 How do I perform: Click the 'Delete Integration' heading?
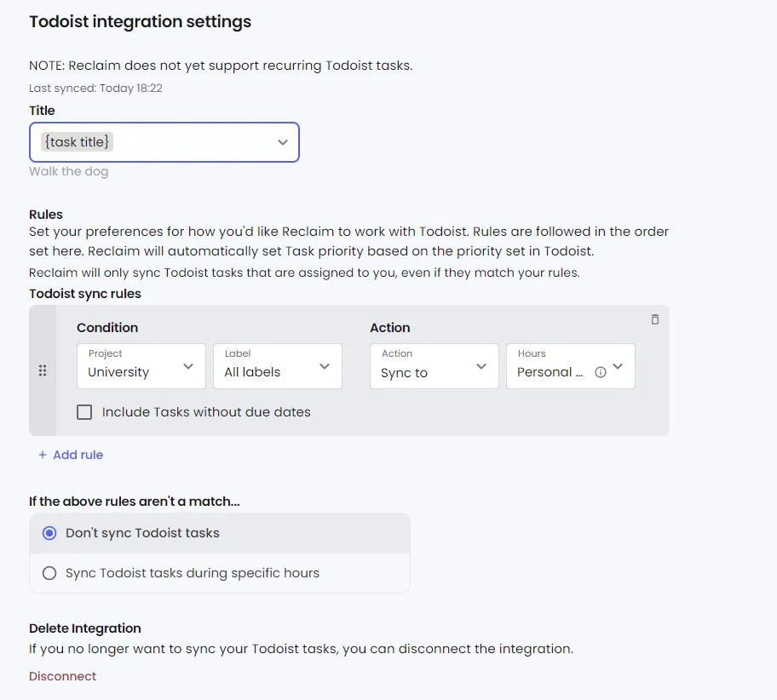84,628
